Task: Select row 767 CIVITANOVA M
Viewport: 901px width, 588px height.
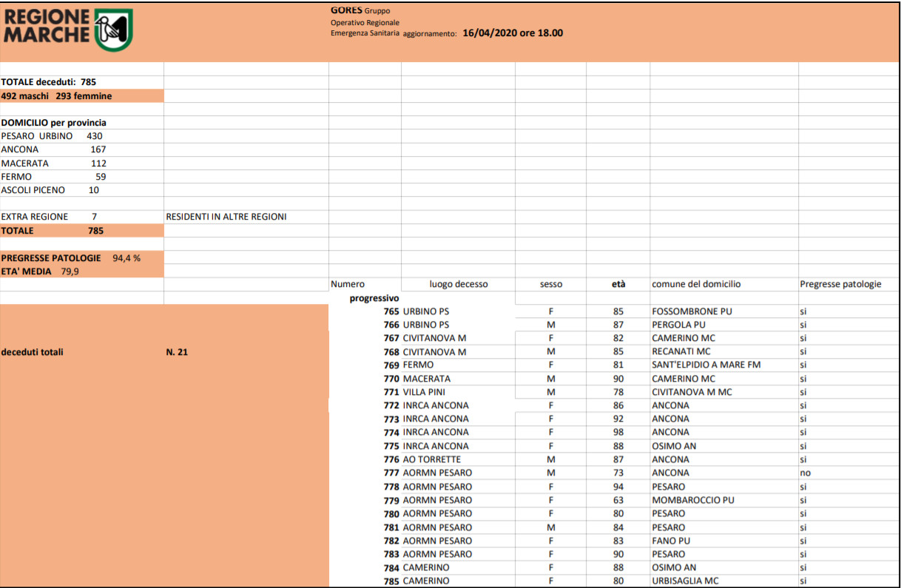Action: tap(614, 338)
